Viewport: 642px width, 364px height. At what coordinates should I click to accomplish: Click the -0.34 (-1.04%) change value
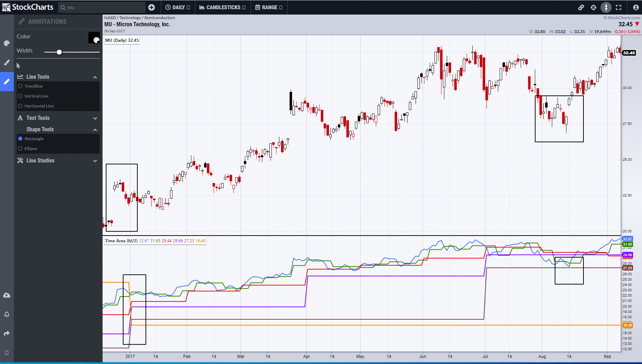(627, 32)
